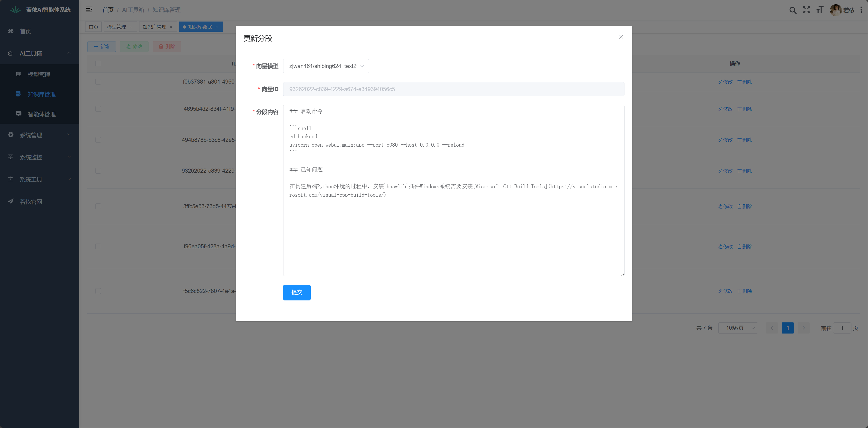Check the last row checkbox

[x=98, y=291]
